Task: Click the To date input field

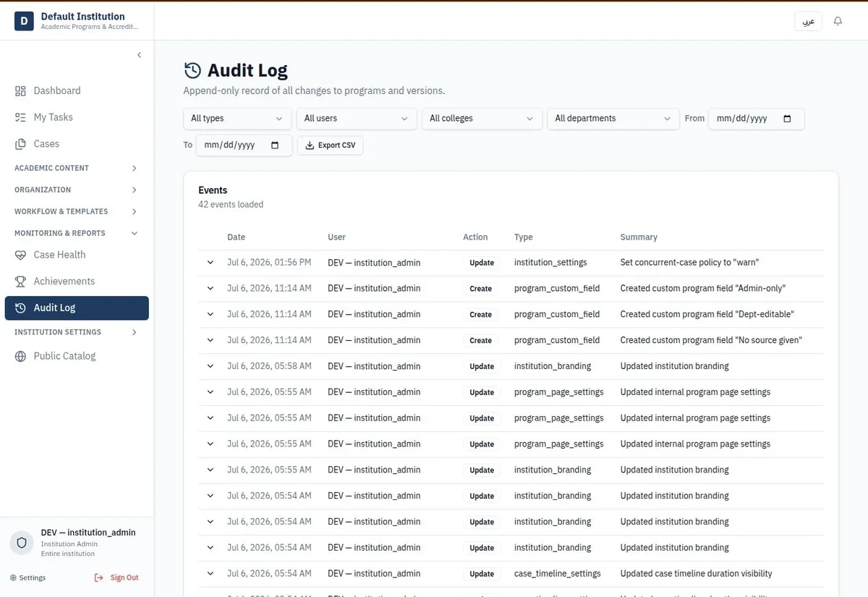Action: coord(244,145)
